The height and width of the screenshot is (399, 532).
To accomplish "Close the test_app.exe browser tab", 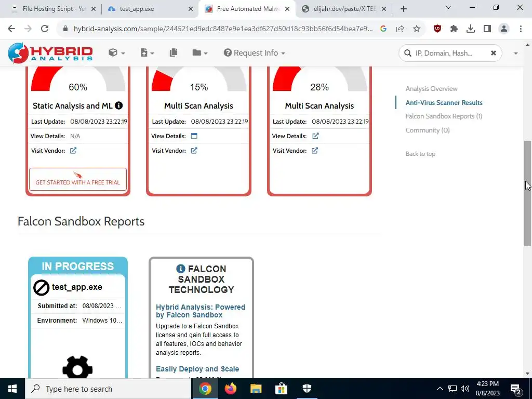I will click(191, 9).
